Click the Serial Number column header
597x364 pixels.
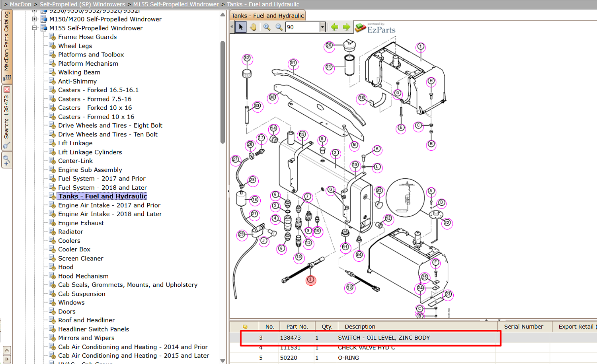point(524,327)
